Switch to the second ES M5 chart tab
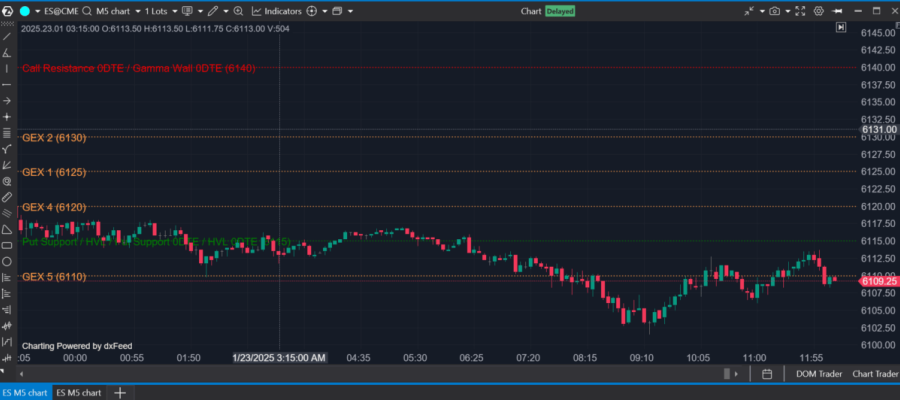 coord(79,392)
